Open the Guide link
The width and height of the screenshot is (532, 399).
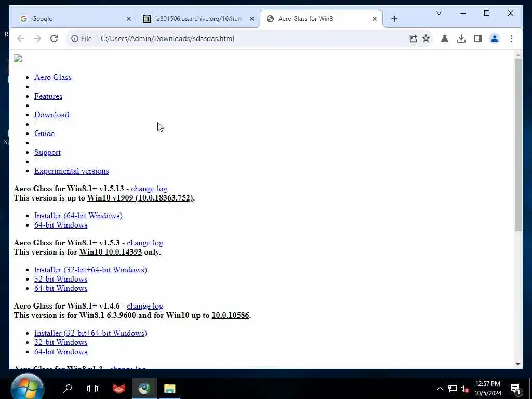click(x=45, y=134)
